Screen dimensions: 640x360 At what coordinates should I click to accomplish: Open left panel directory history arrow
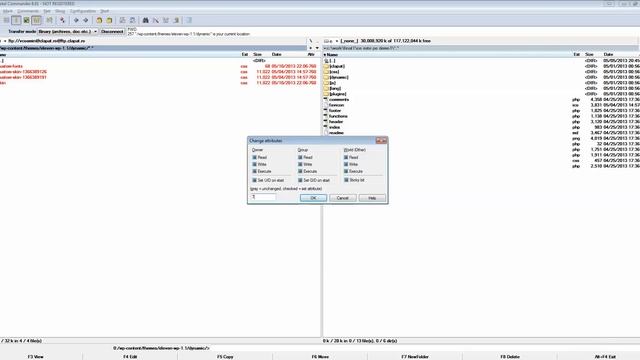click(317, 48)
